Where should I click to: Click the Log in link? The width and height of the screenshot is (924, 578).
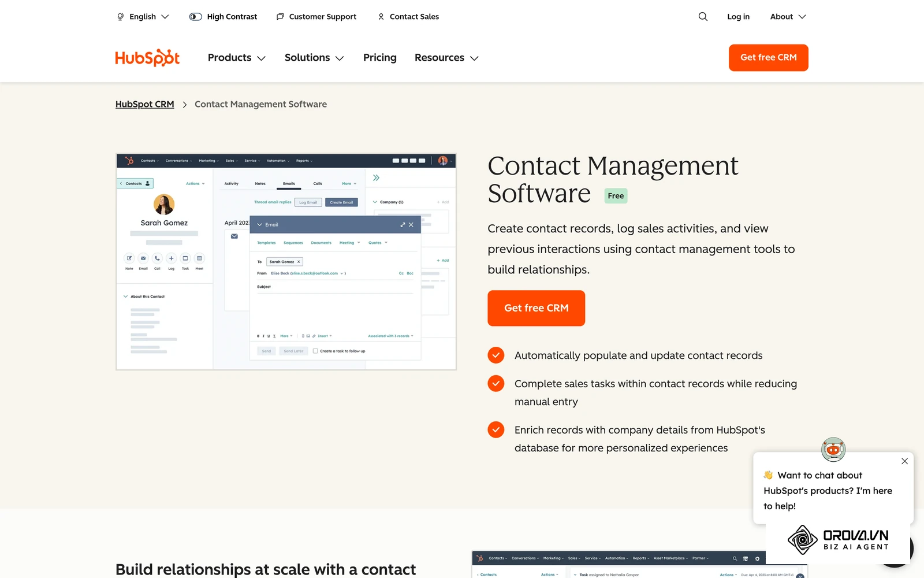click(738, 17)
